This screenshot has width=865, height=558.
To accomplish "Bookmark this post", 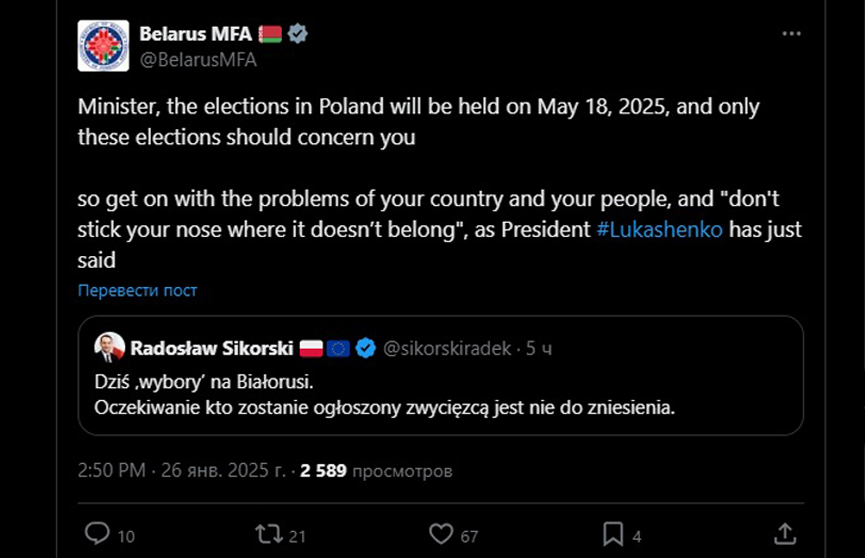I will (612, 534).
